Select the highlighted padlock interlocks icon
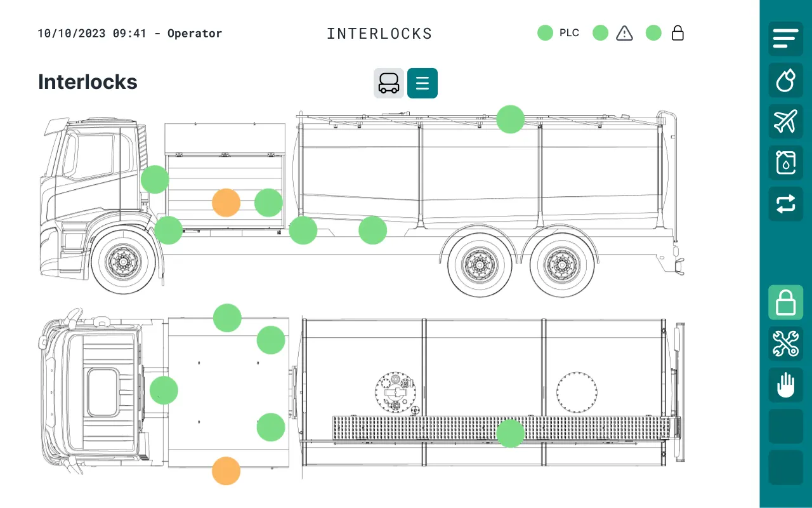The image size is (812, 508). [x=785, y=302]
